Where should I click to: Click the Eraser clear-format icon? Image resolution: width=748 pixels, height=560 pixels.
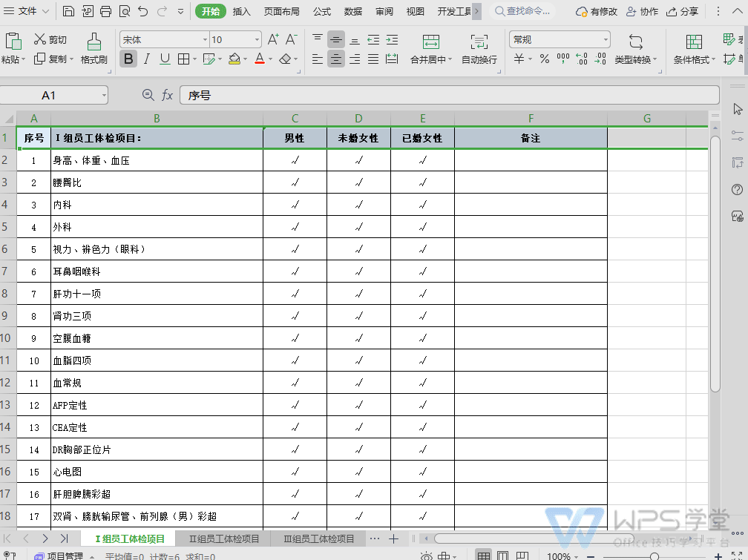pyautogui.click(x=285, y=59)
